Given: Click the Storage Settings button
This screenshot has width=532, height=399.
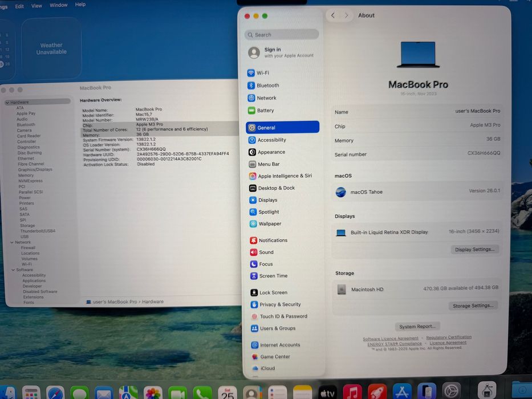Looking at the screenshot, I should pos(473,306).
